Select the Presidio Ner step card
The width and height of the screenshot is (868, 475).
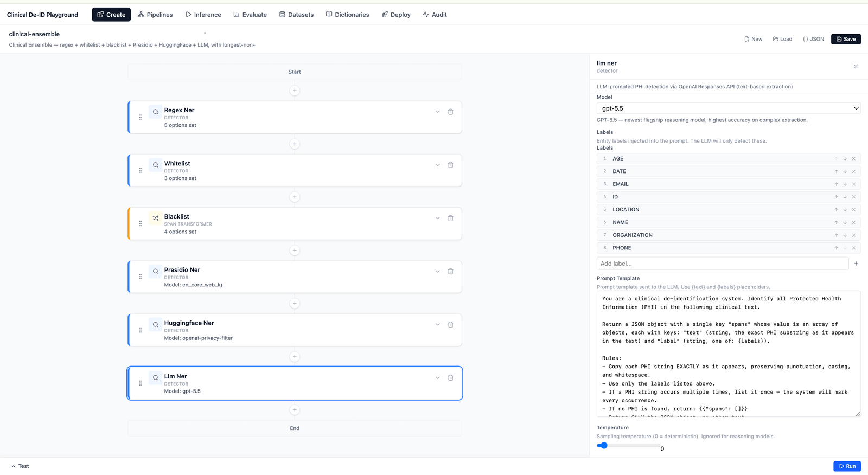pyautogui.click(x=295, y=277)
